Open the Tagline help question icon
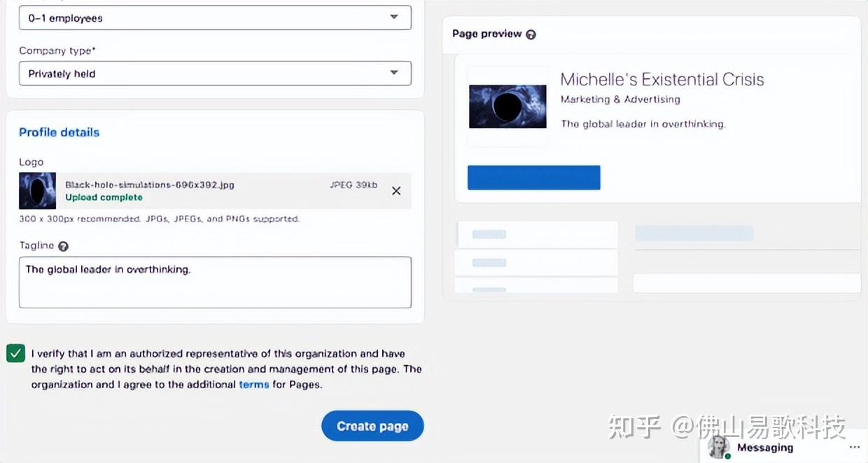This screenshot has width=868, height=463. [x=64, y=246]
